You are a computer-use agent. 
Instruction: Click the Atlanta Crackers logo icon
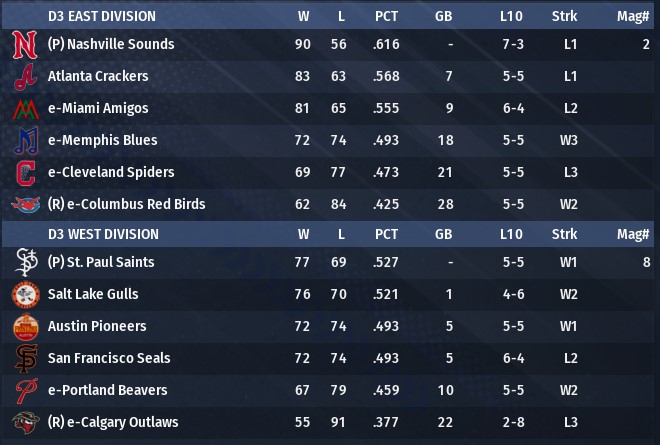tap(24, 76)
